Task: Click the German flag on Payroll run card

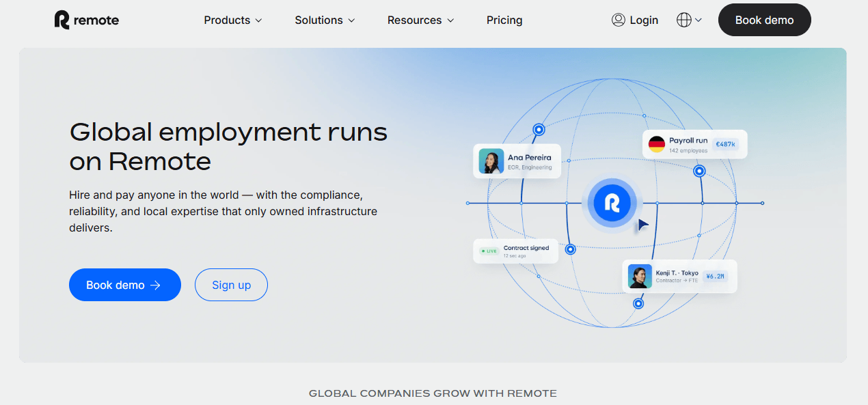Action: [657, 144]
